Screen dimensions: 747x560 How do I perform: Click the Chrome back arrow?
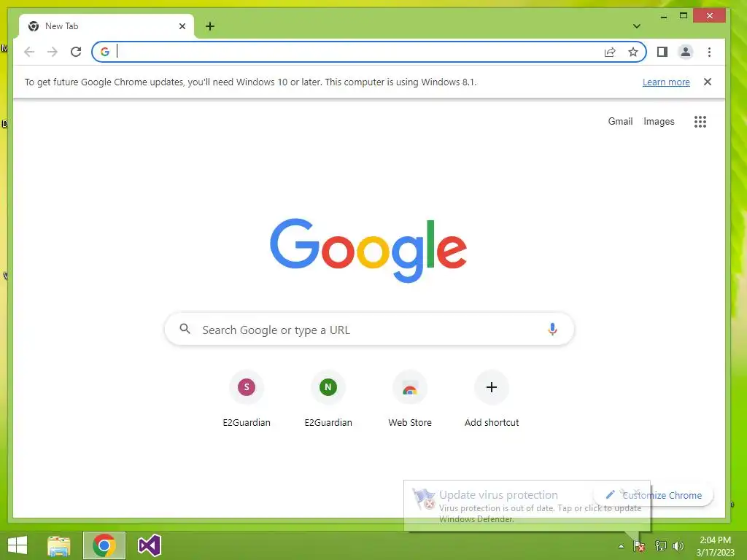point(29,52)
